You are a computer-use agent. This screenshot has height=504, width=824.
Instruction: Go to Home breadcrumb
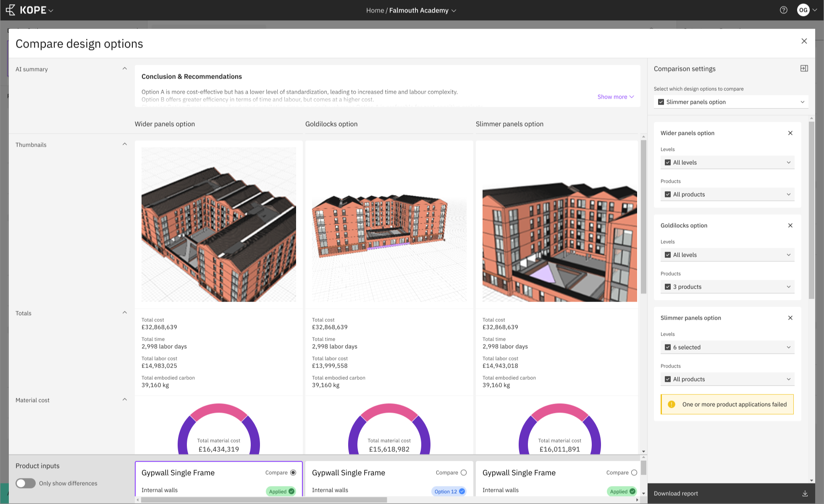[375, 10]
